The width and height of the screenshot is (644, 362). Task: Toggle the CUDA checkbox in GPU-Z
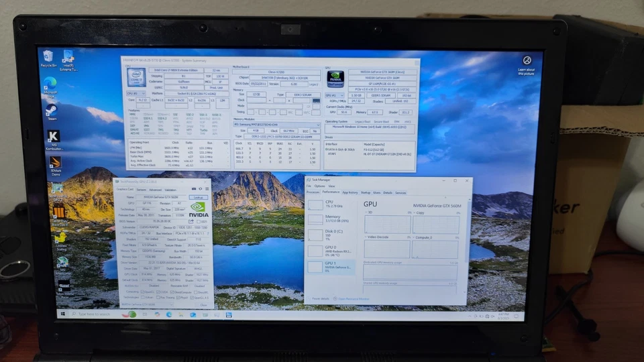(x=158, y=292)
